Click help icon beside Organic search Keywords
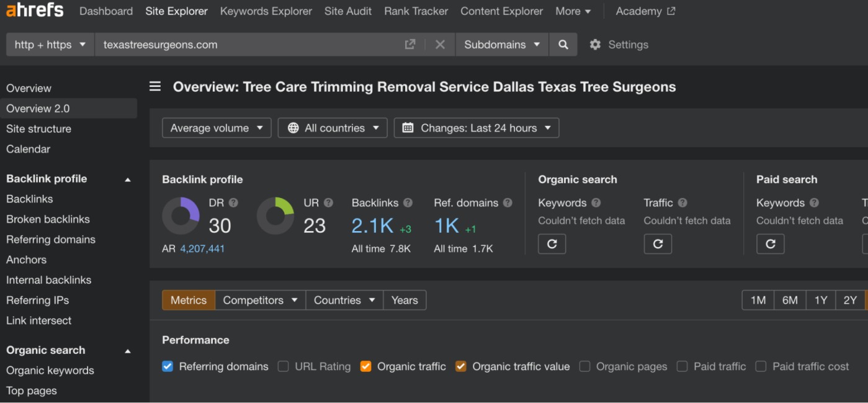 click(x=596, y=202)
